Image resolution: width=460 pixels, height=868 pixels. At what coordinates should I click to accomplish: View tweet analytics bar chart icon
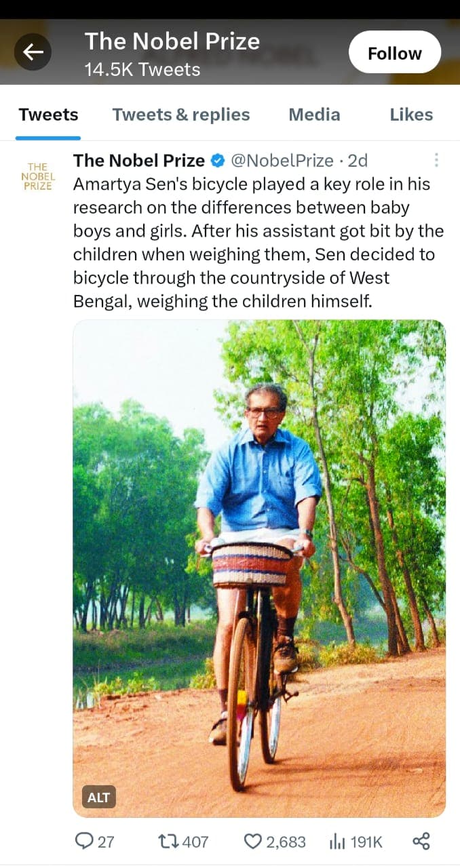point(338,842)
